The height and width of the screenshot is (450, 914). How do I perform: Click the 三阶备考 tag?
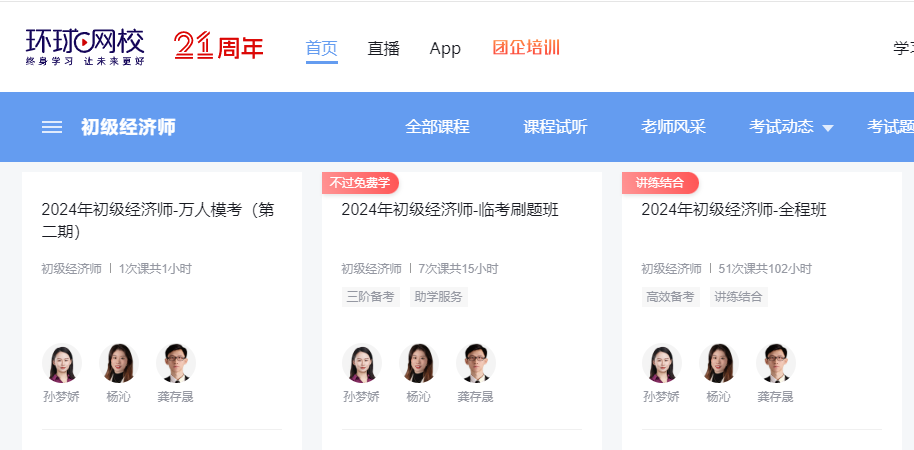tap(370, 297)
